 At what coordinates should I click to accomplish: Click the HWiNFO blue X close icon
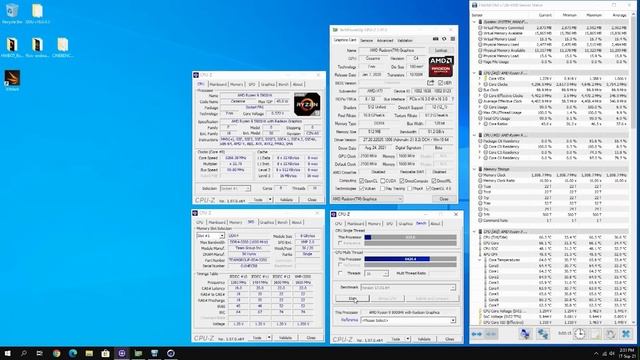(626, 334)
